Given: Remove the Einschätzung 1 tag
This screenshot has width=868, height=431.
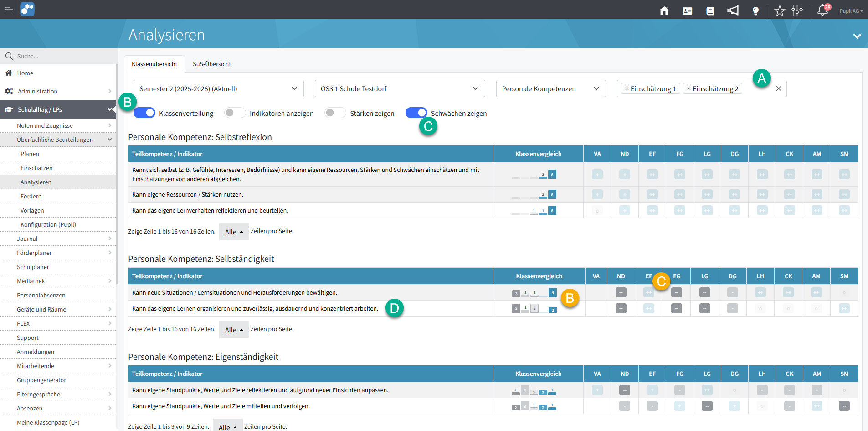Looking at the screenshot, I should click(627, 88).
